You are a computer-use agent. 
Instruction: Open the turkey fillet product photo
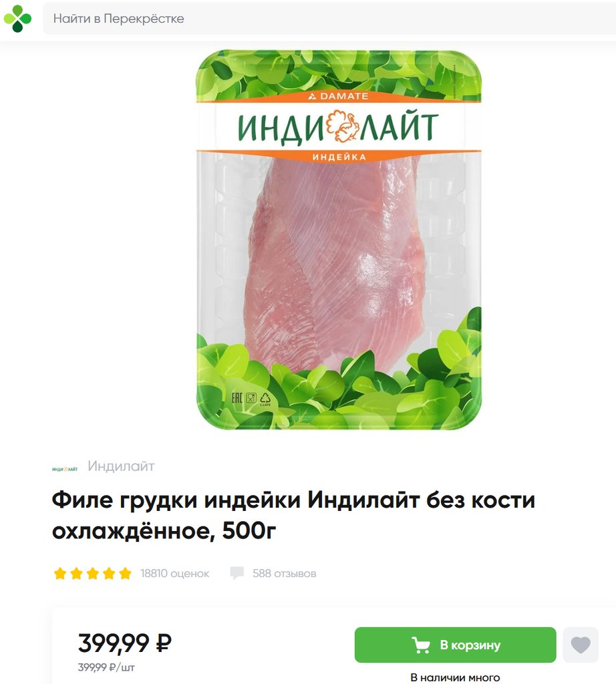point(339,240)
